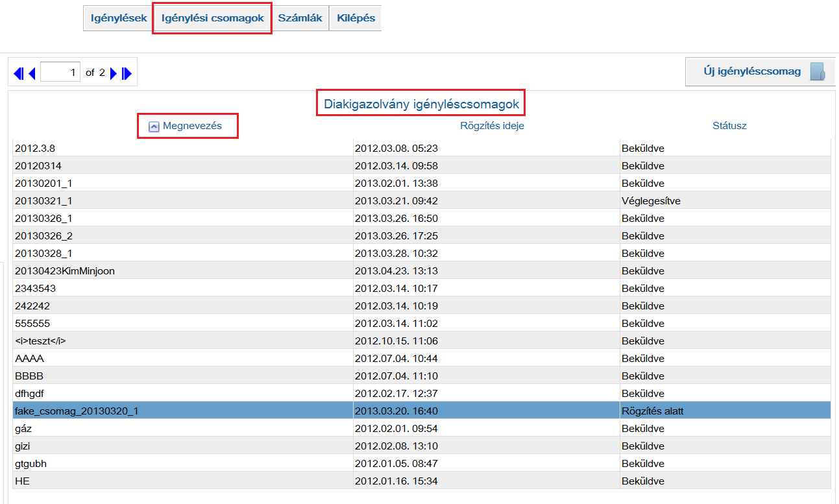
Task: Go to the first page arrow icon
Action: [19, 73]
